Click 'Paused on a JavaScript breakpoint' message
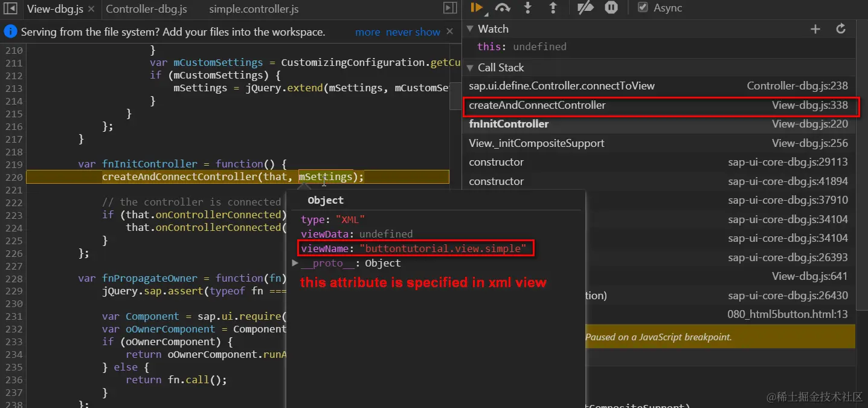The height and width of the screenshot is (408, 868). pos(658,337)
